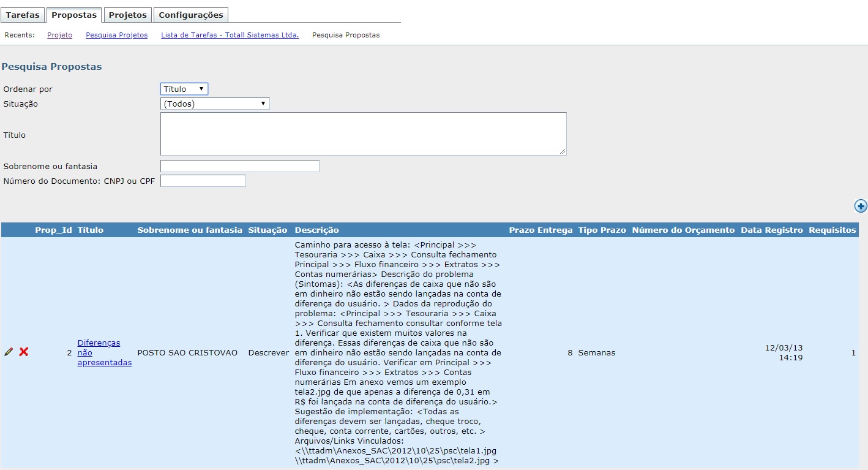
Task: Focus the CNPJ ou CPF document field
Action: [x=203, y=181]
